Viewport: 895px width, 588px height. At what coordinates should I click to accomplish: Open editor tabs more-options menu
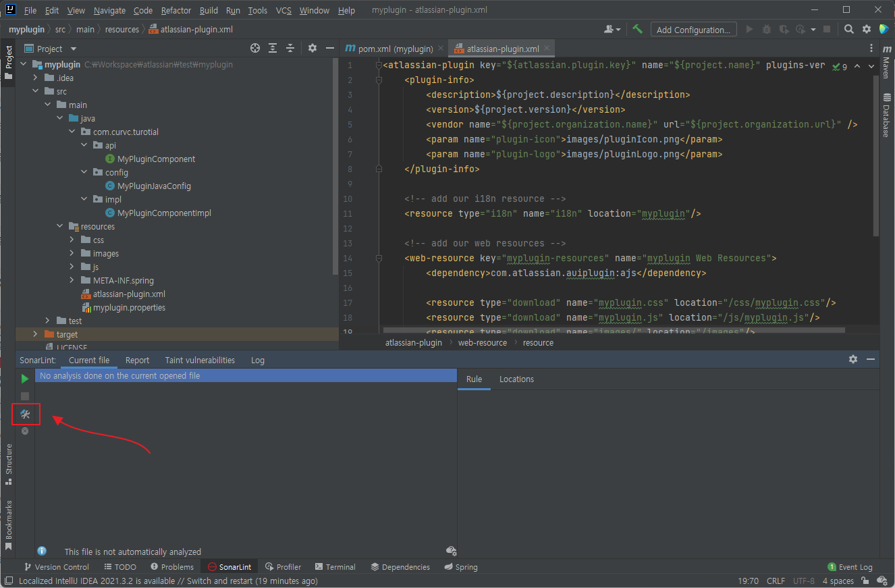871,48
